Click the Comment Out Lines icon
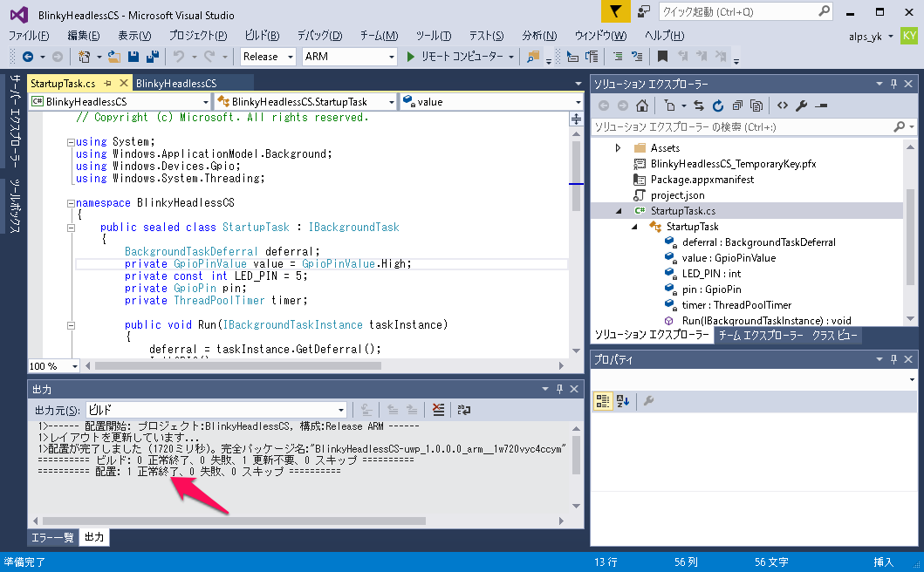The height and width of the screenshot is (572, 924). (x=618, y=57)
